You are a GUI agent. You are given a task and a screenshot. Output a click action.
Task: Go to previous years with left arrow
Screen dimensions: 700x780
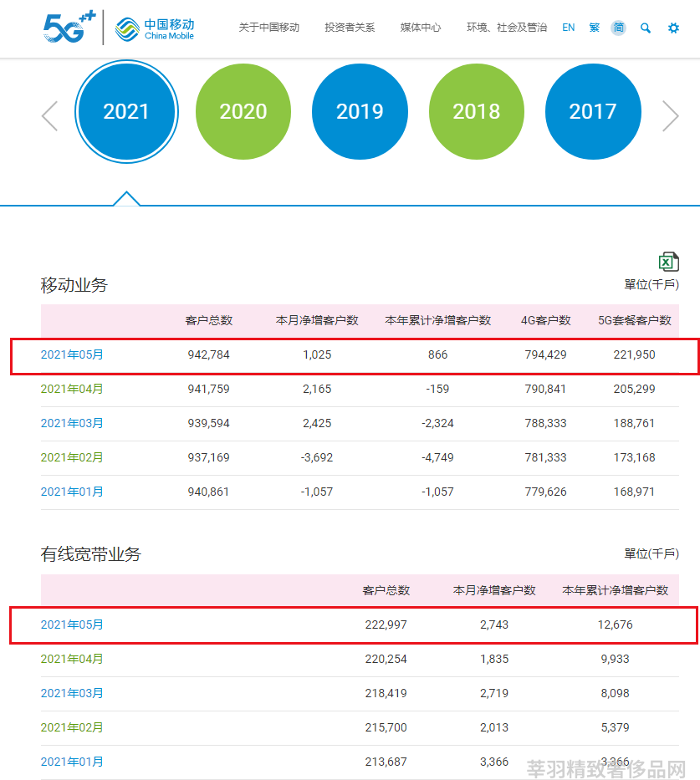click(x=49, y=116)
